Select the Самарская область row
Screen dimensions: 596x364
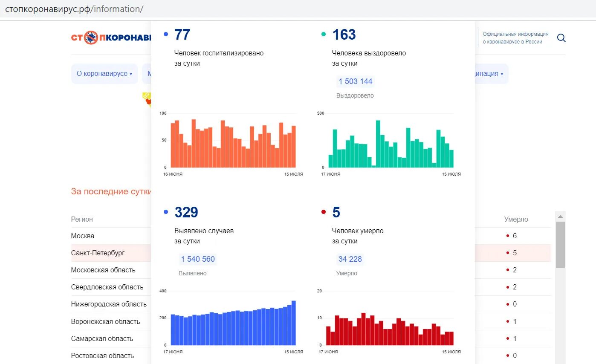311,338
